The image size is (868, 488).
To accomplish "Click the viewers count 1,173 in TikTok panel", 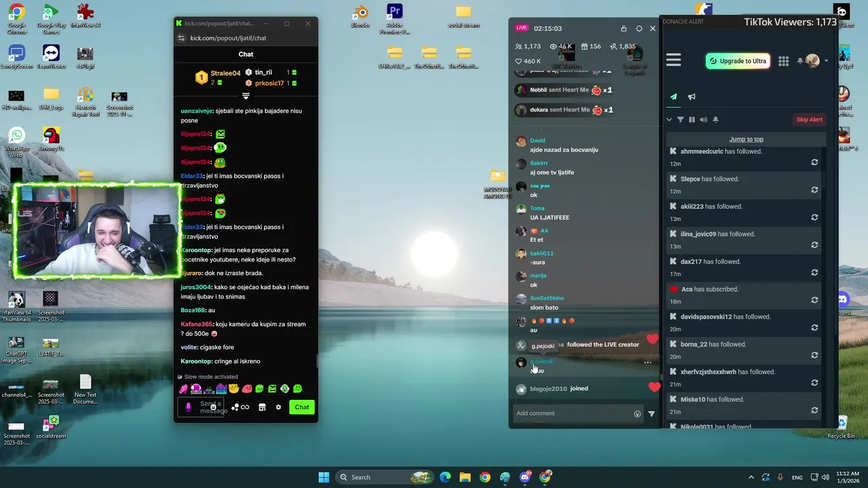I will click(x=528, y=46).
